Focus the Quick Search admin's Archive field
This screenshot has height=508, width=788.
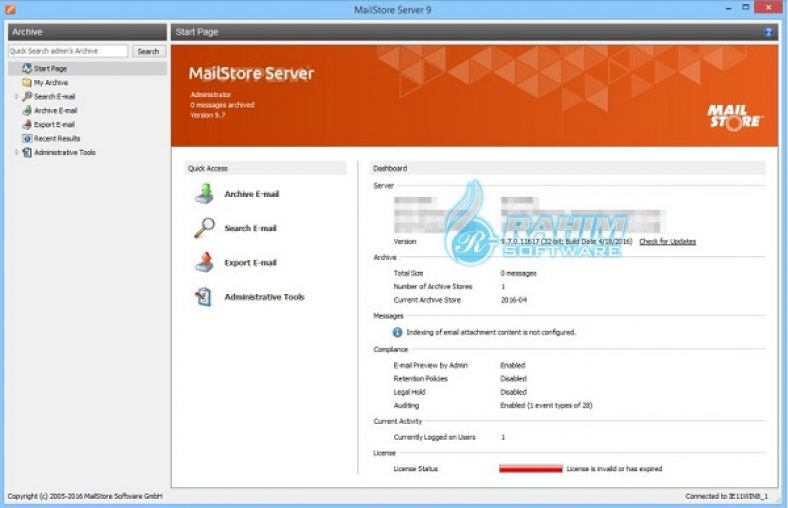tap(68, 51)
